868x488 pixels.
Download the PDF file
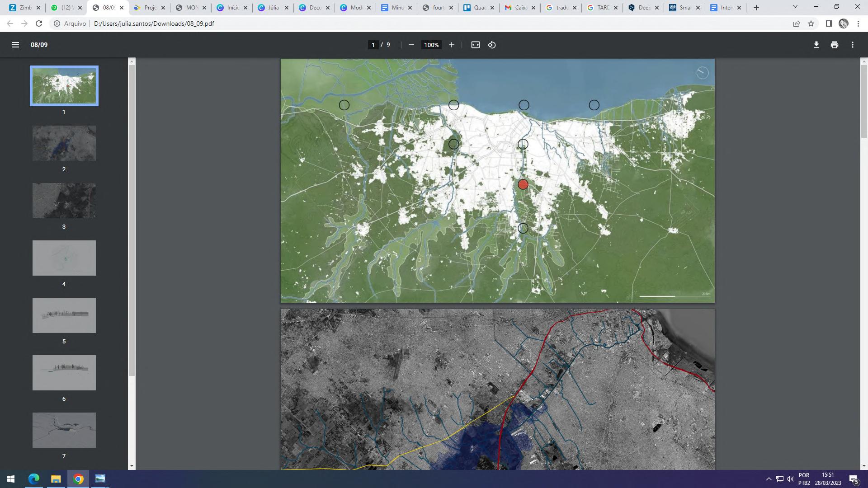click(x=816, y=45)
